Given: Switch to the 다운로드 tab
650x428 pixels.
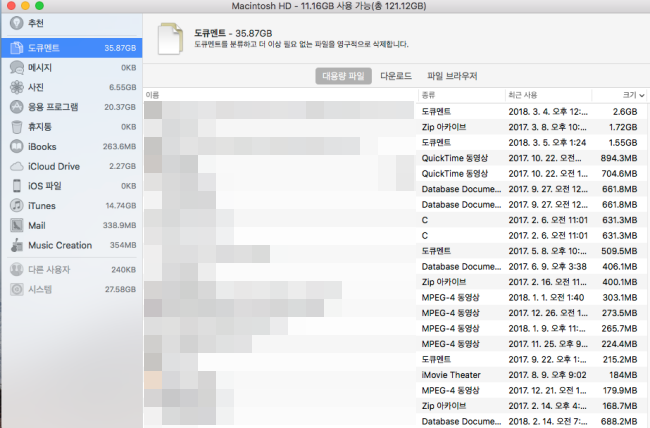Looking at the screenshot, I should [x=396, y=76].
